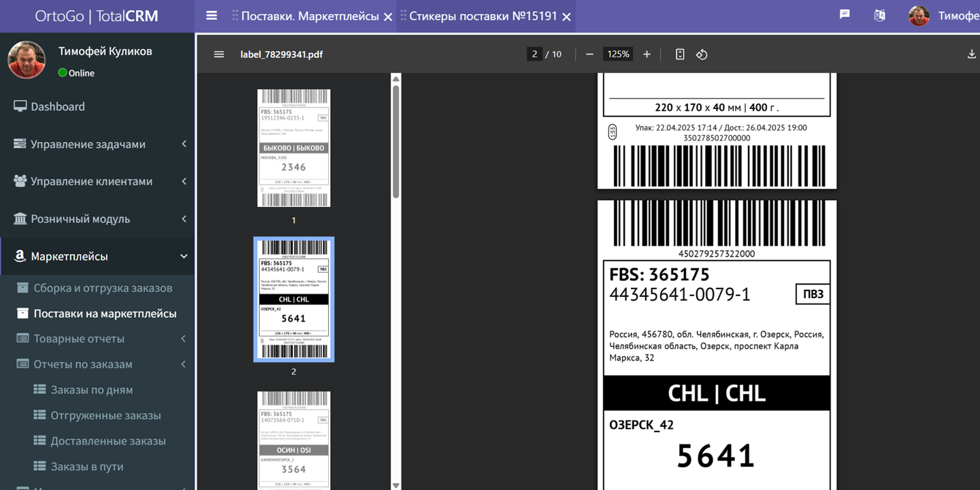
Task: Click the Товарные отчеты list icon
Action: click(x=22, y=338)
